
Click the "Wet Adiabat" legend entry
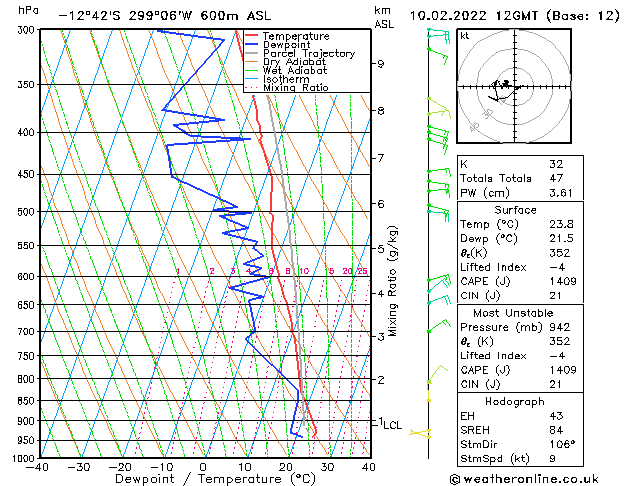295,71
